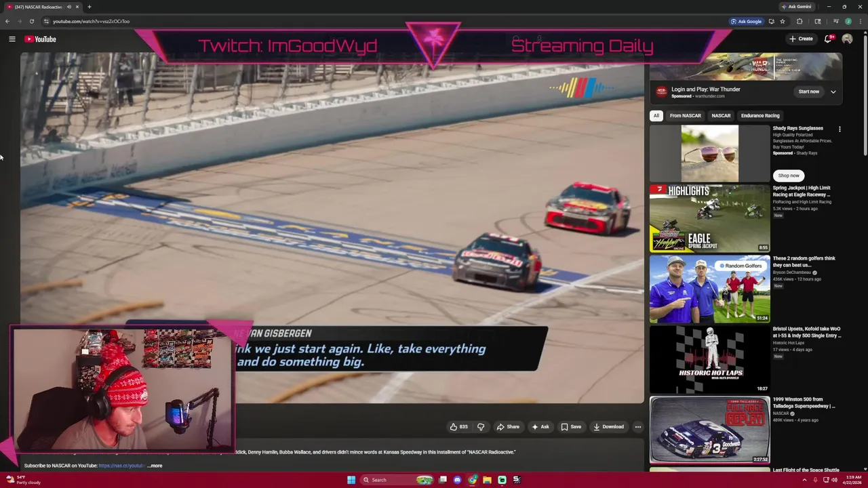Open the clock showing 1:19 AM
868x488 pixels.
click(x=852, y=480)
